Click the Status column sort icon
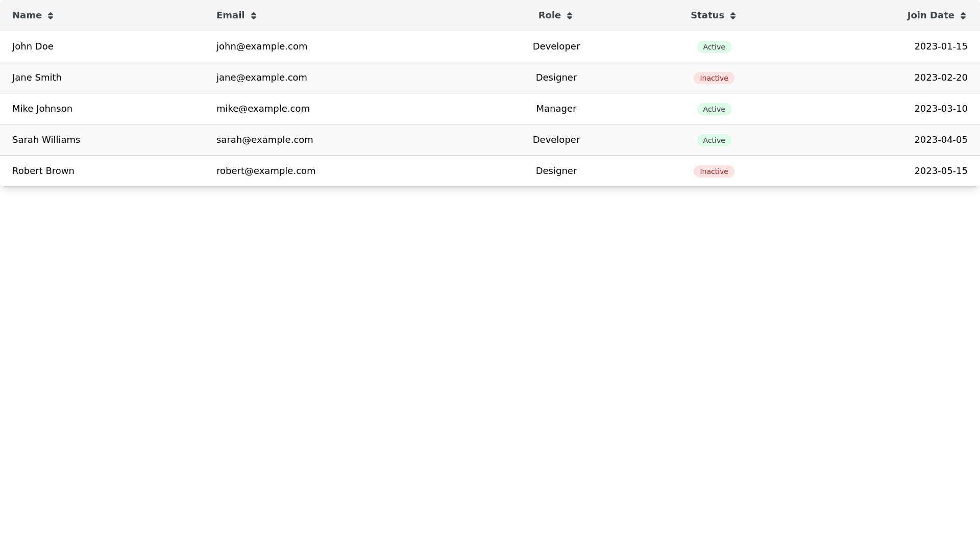Image resolution: width=980 pixels, height=551 pixels. (733, 16)
